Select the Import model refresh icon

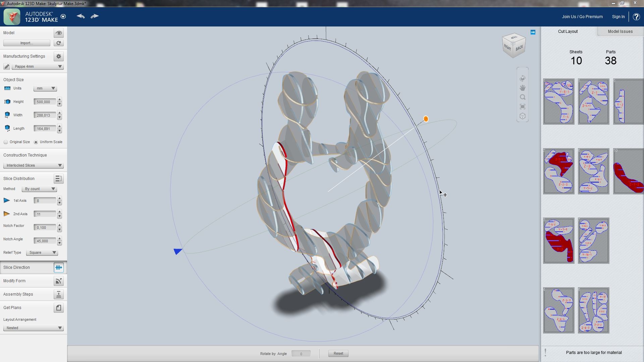(58, 43)
